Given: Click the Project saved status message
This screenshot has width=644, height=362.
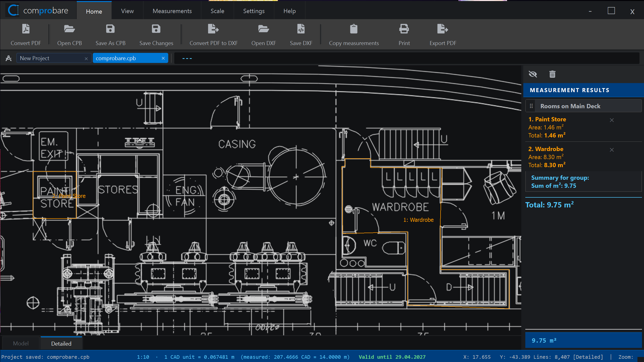Looking at the screenshot, I should 45,357.
